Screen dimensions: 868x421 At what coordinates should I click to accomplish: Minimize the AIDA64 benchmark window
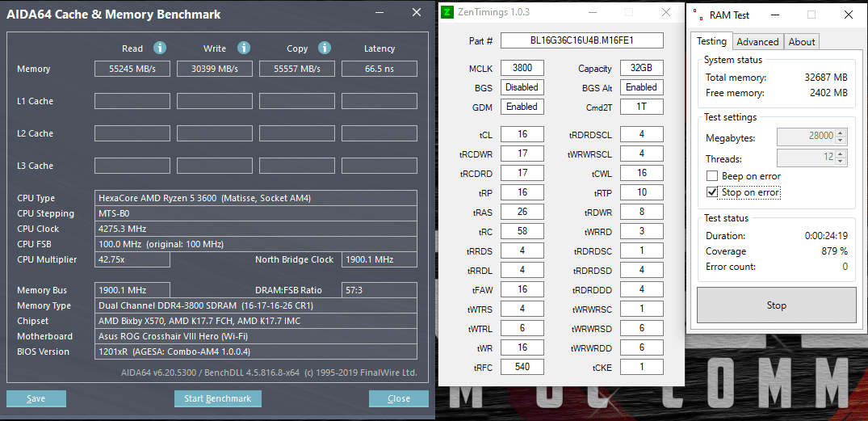[379, 13]
